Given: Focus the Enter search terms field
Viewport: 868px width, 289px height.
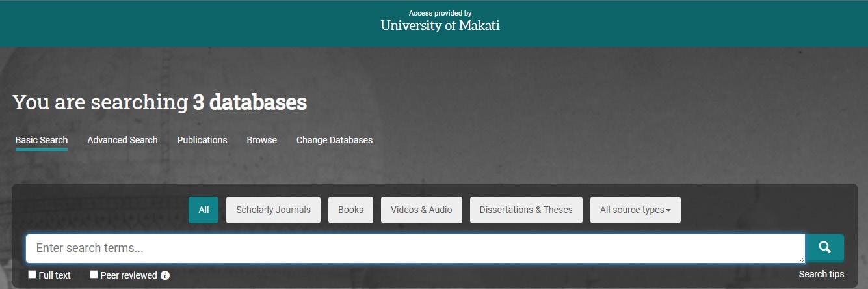Looking at the screenshot, I should (415, 248).
